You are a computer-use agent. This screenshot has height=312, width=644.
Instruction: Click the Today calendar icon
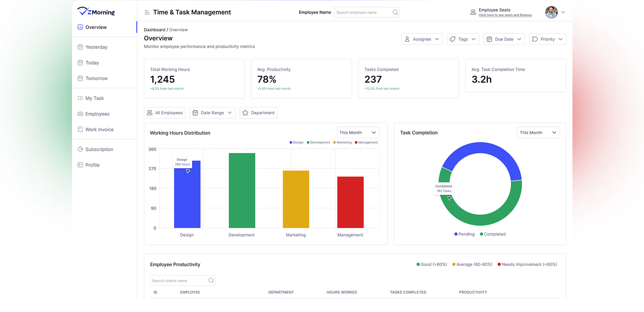(x=80, y=63)
